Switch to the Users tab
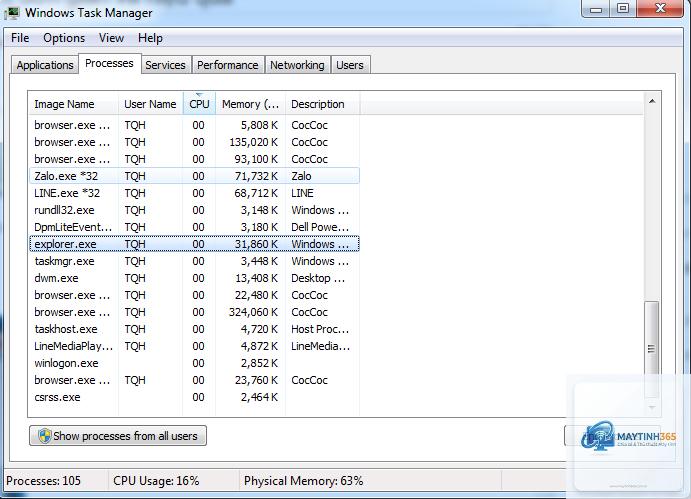This screenshot has height=499, width=691. tap(350, 65)
